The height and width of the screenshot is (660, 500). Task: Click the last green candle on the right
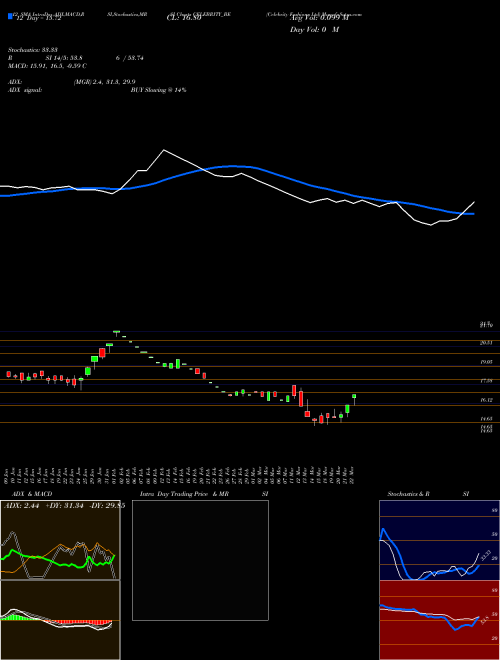point(354,396)
